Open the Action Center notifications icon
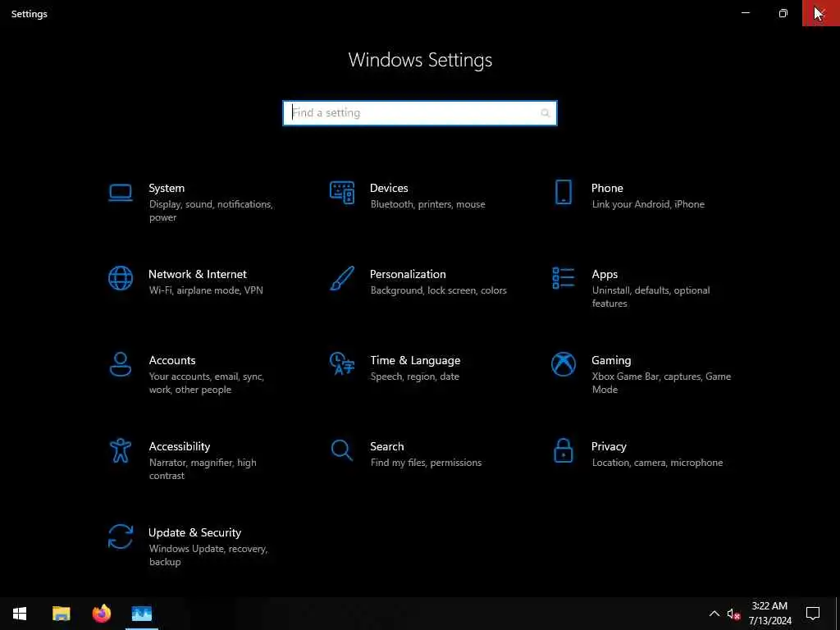 click(813, 614)
